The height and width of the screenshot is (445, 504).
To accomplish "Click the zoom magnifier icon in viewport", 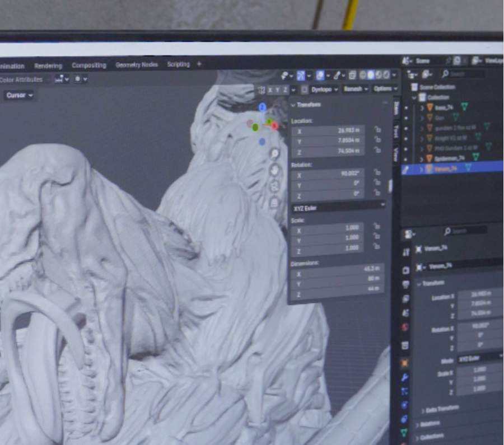I will click(274, 153).
